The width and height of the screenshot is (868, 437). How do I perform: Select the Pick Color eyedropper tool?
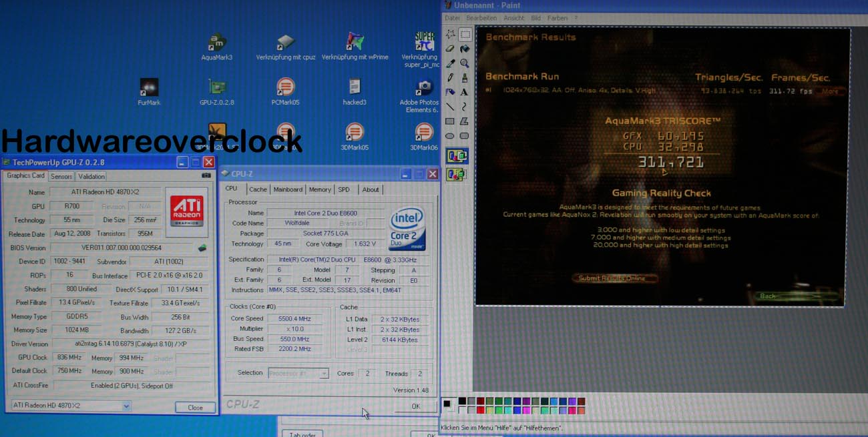[x=450, y=63]
